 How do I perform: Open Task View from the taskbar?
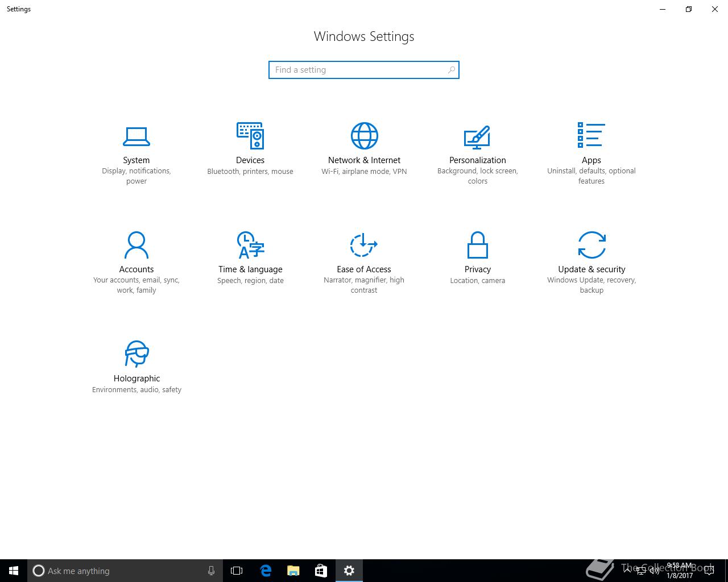237,571
